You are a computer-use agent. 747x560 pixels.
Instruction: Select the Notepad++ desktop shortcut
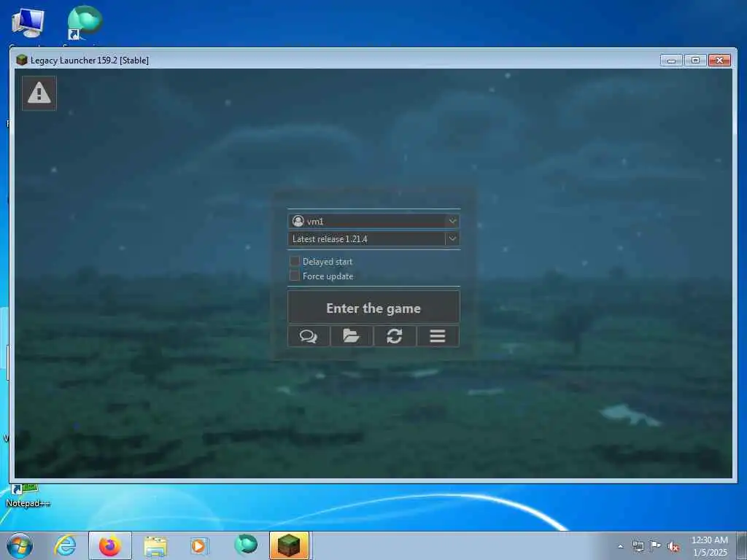click(x=28, y=495)
